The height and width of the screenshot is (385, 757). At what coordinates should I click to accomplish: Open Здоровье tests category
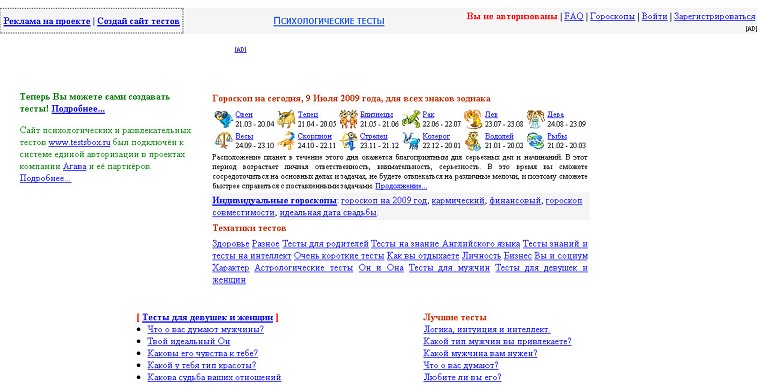point(231,244)
